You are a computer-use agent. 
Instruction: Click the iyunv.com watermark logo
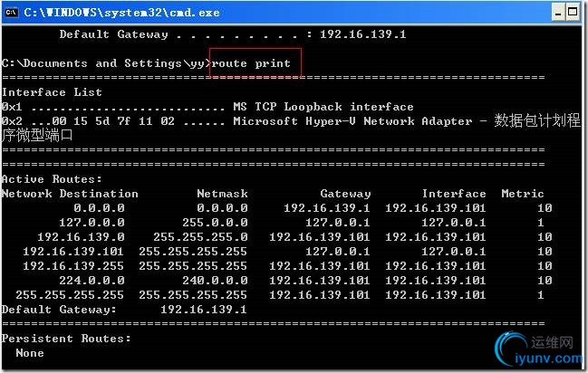pyautogui.click(x=538, y=349)
